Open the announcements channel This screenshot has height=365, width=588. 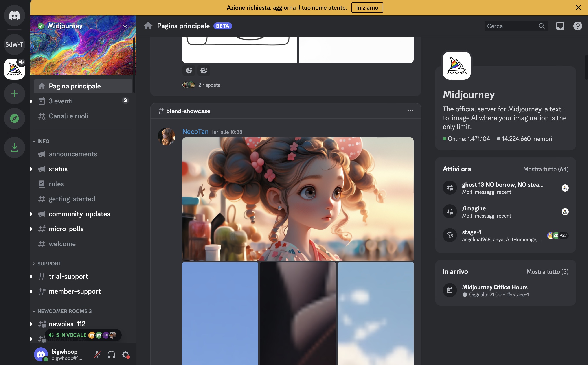[x=83, y=154]
